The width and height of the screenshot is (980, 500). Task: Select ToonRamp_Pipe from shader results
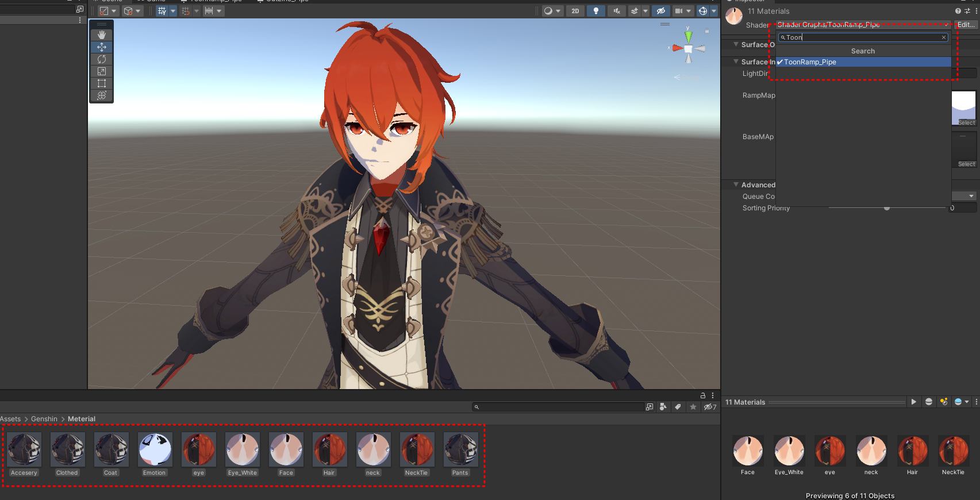[x=863, y=62]
